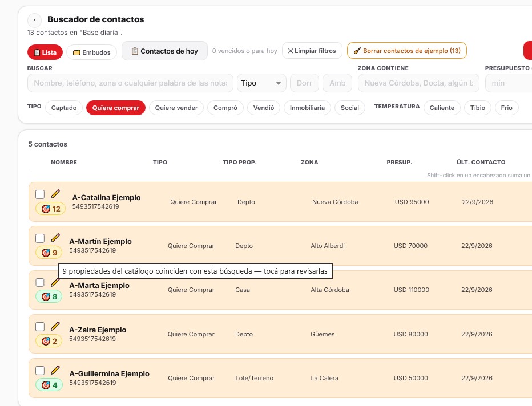This screenshot has width=532, height=406.
Task: Focus the Buscar search field
Action: pos(130,83)
